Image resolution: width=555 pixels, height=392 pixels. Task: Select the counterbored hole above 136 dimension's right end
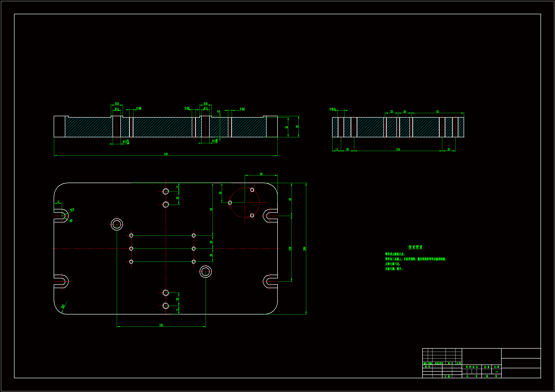click(x=206, y=272)
